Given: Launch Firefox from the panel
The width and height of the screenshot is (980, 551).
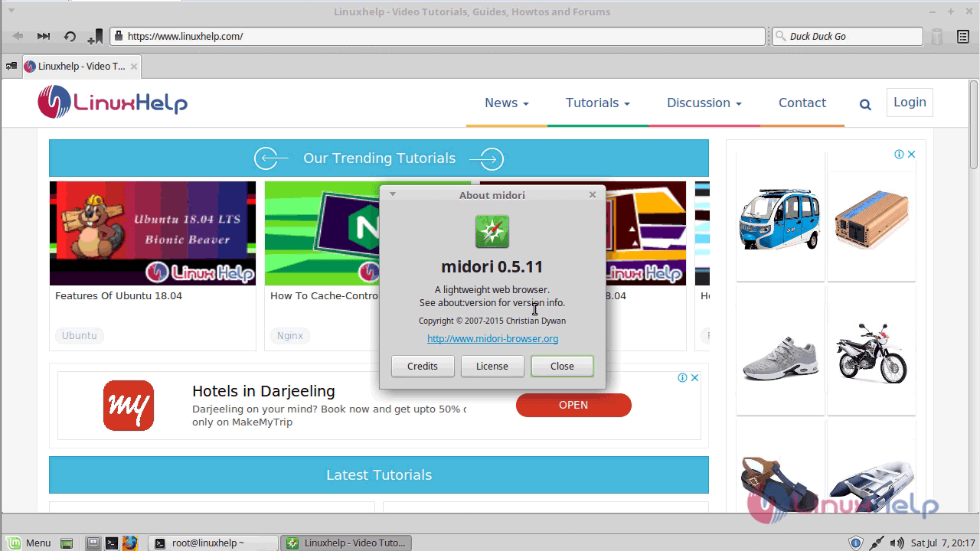Looking at the screenshot, I should (129, 543).
